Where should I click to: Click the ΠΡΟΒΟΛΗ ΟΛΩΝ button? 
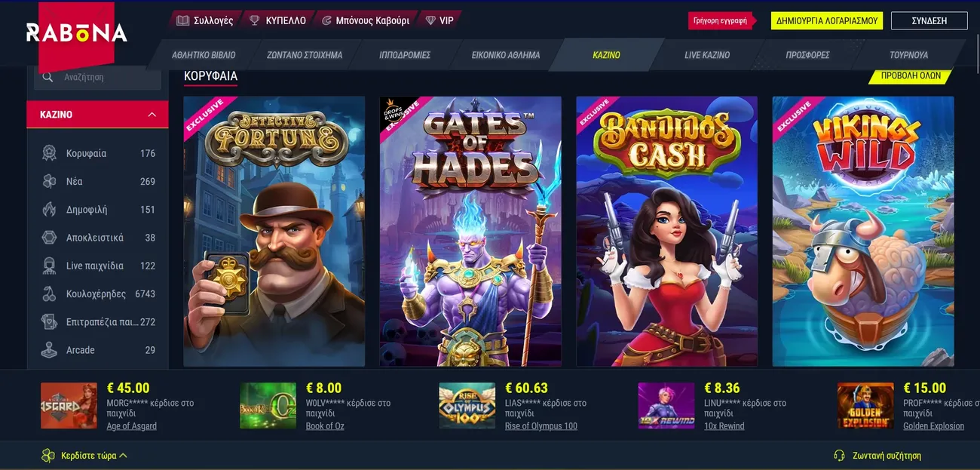point(910,76)
